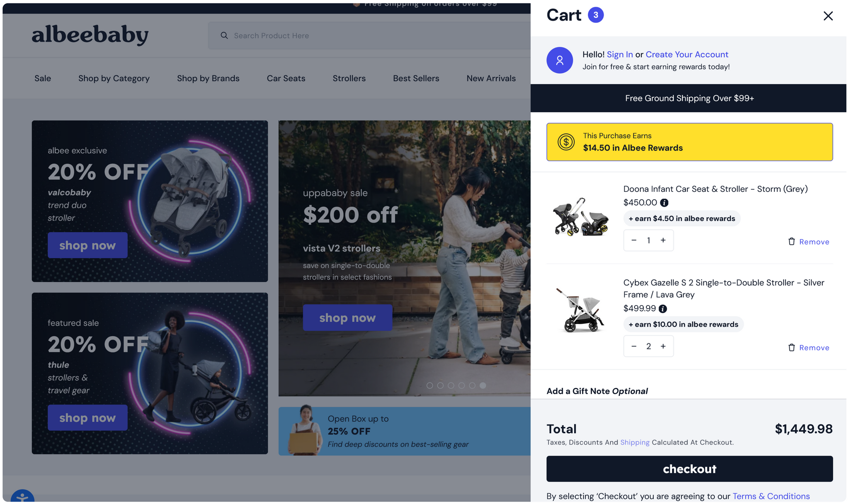
Task: Open the Car Seats menu item
Action: click(x=286, y=78)
